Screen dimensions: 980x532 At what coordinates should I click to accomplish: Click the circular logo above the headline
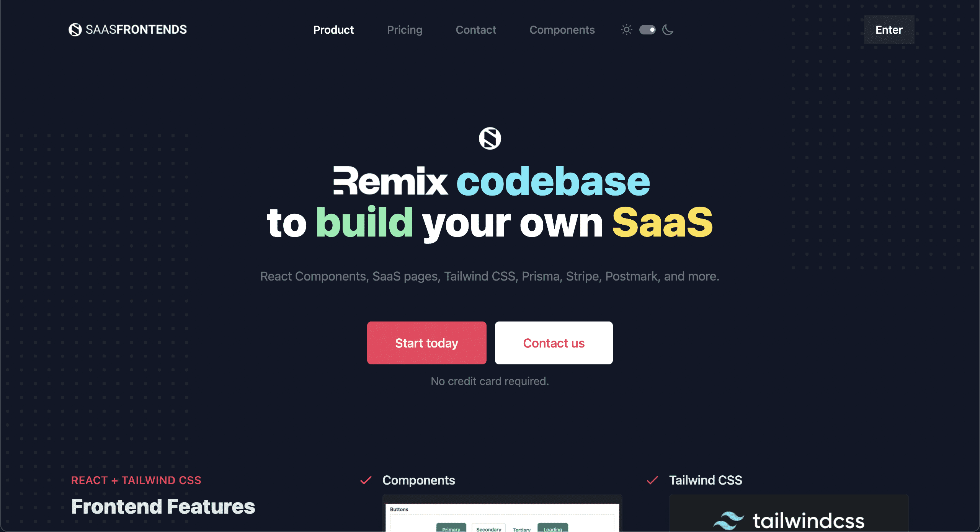click(x=490, y=138)
